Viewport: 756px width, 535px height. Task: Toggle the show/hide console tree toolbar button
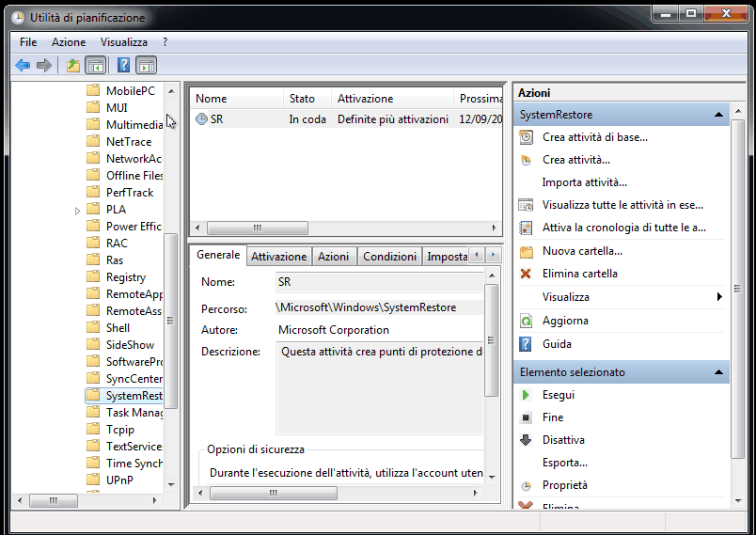click(x=95, y=65)
